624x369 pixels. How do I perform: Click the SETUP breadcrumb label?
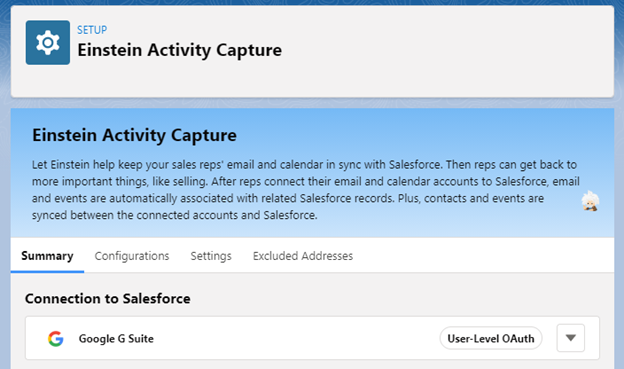92,30
